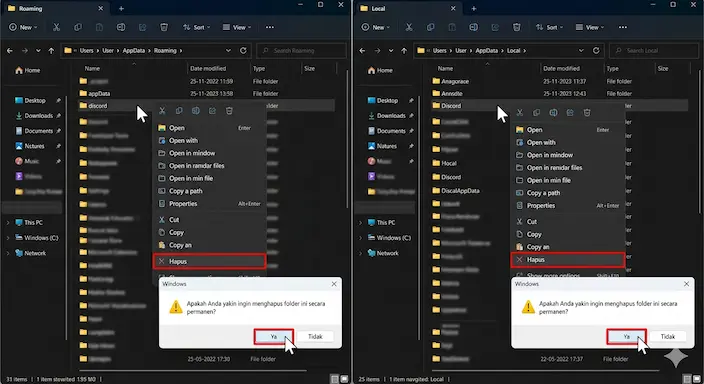
Task: Go to Home in Roaming sidebar
Action: (x=28, y=71)
